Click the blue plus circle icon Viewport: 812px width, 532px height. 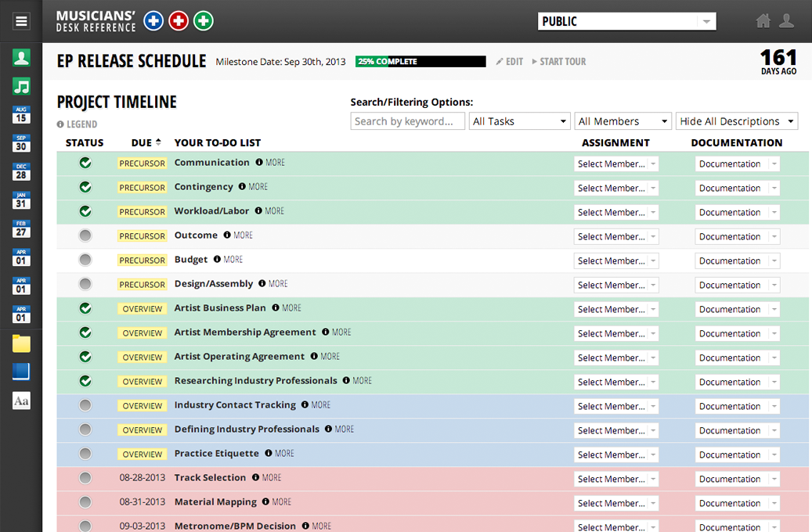click(x=153, y=21)
